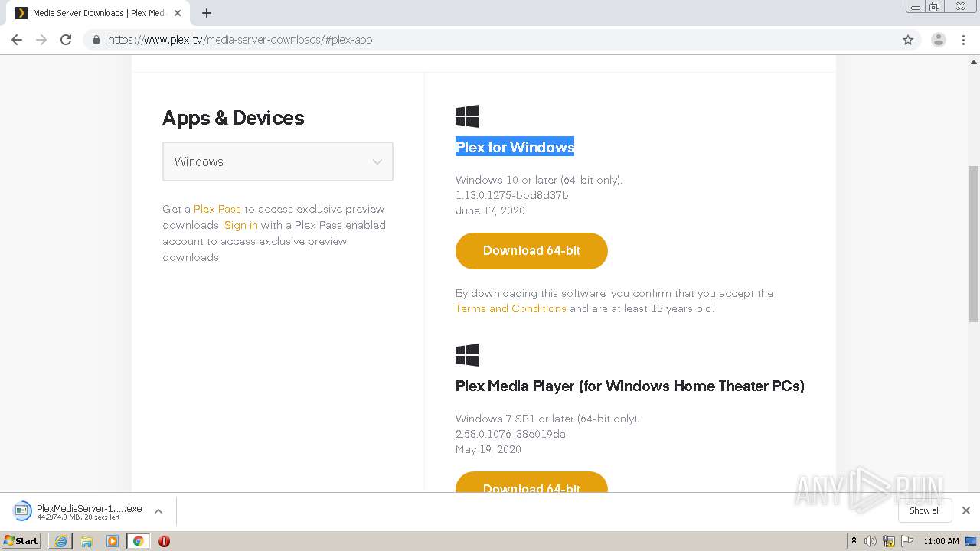980x551 pixels.
Task: Click the volume speaker tray icon
Action: [871, 541]
